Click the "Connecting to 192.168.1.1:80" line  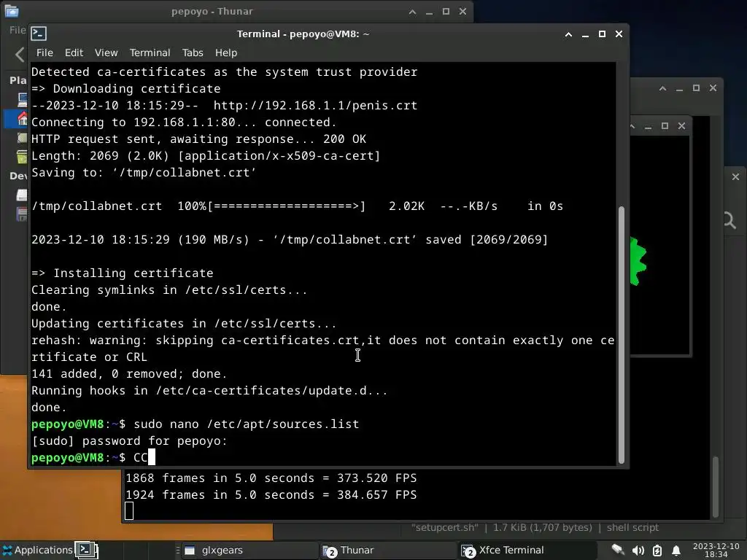pos(184,122)
